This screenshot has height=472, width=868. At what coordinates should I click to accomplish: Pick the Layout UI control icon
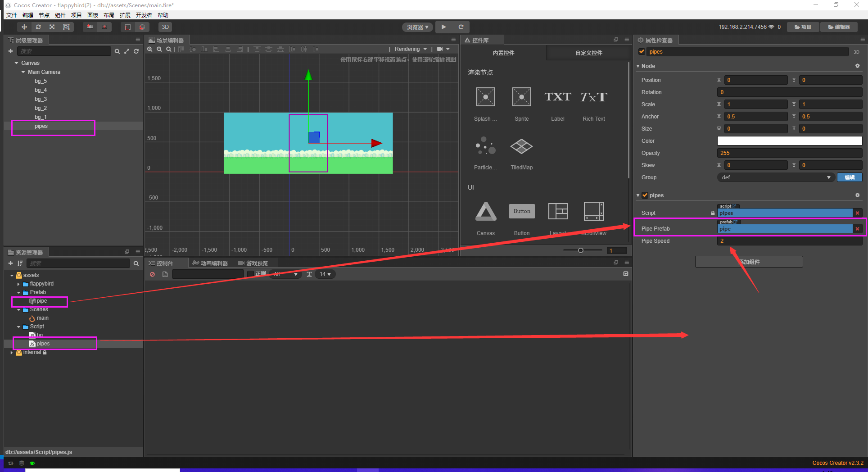click(x=558, y=211)
